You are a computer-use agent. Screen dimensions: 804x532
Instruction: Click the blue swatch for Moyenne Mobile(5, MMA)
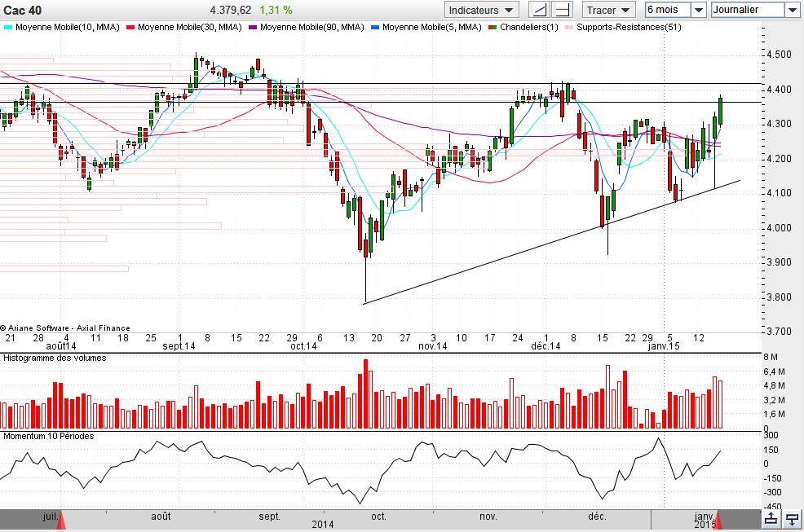point(375,27)
